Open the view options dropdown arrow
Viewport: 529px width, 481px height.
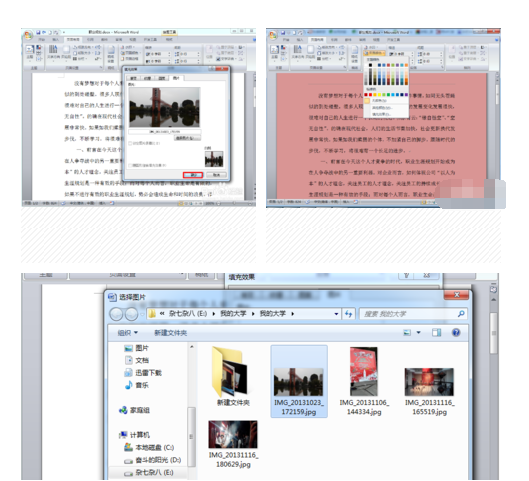[x=419, y=333]
